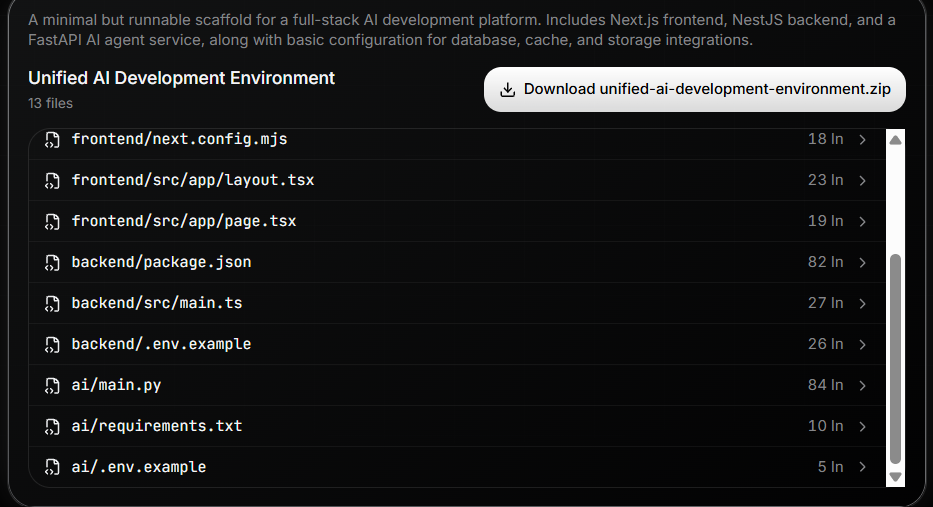The image size is (933, 507).
Task: Open the file name backend/src/main.ts
Action: (157, 303)
